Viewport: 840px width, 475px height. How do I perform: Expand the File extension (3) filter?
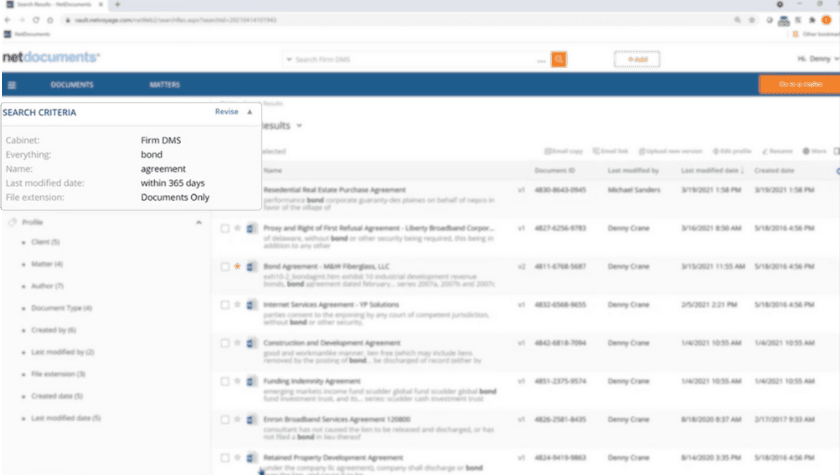[x=58, y=374]
